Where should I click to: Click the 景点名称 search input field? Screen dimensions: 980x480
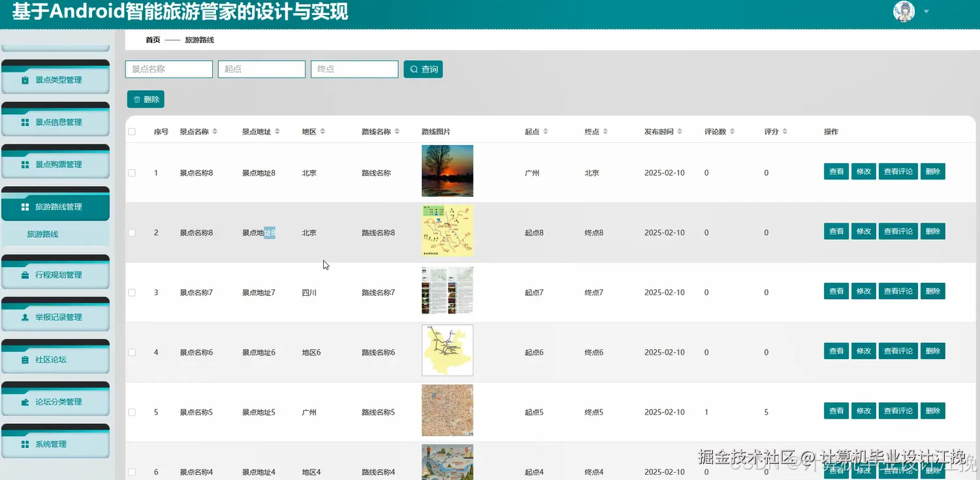(x=168, y=69)
